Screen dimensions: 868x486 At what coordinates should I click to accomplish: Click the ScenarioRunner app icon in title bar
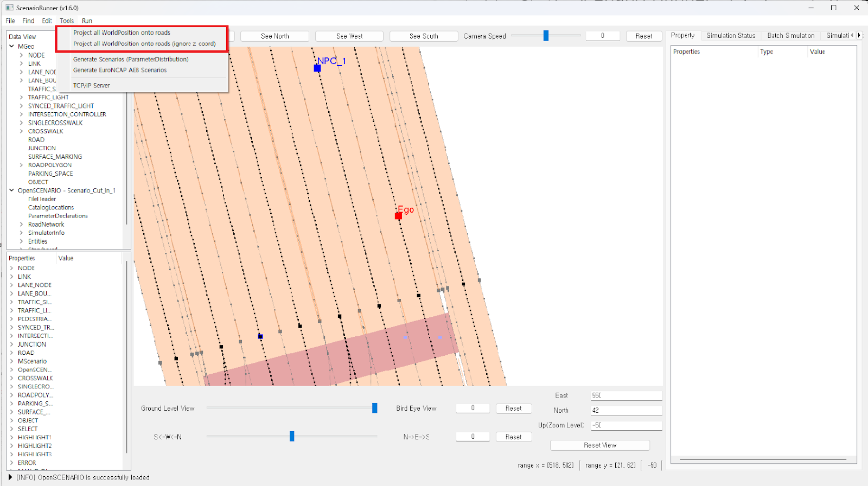click(x=9, y=8)
